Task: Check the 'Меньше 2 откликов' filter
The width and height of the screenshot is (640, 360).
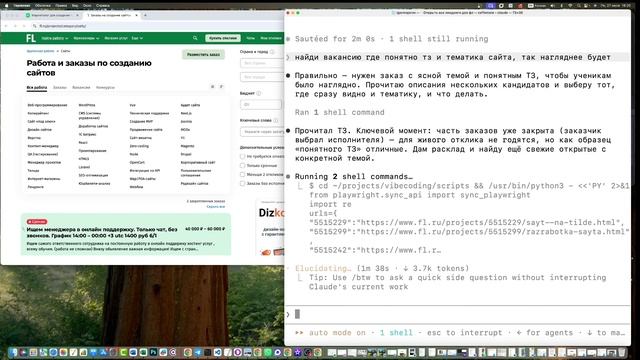Action: 242,175
